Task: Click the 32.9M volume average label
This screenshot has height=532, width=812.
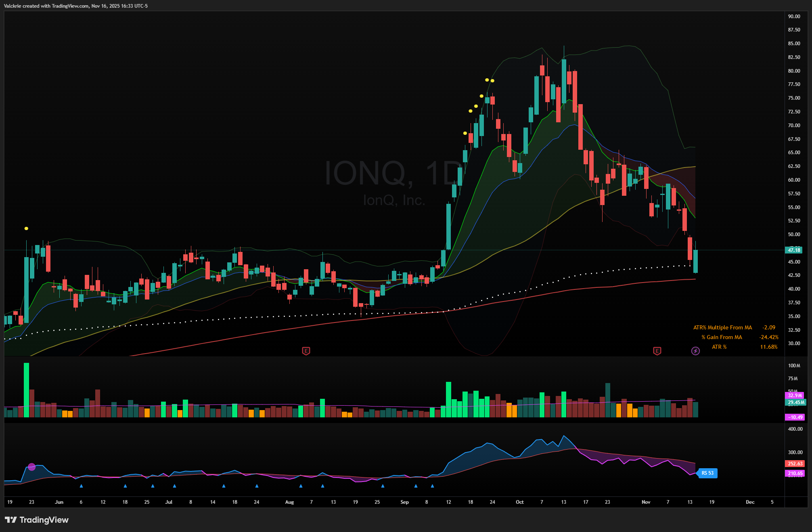Action: pos(795,396)
